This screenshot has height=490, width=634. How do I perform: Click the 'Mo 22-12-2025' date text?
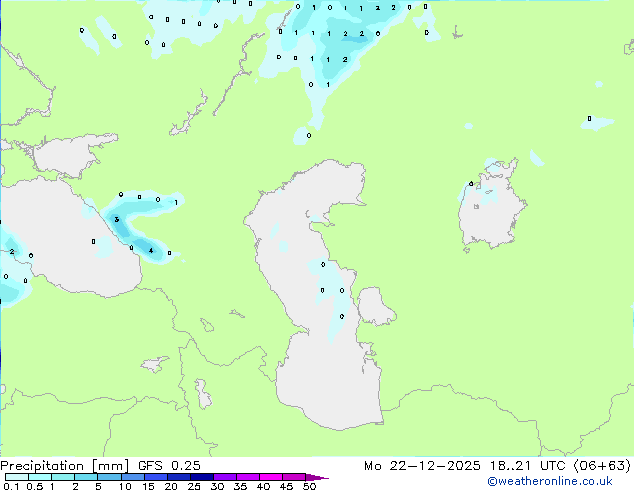pos(422,466)
